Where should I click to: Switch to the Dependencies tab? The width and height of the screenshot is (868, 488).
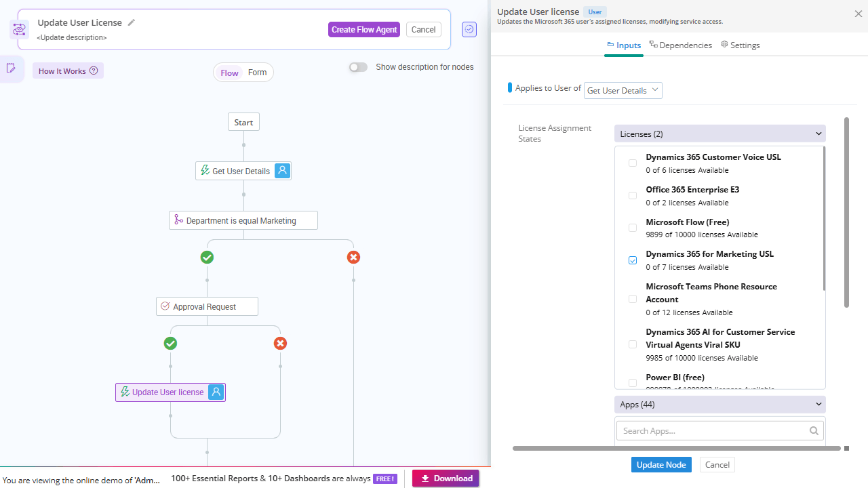pyautogui.click(x=680, y=45)
